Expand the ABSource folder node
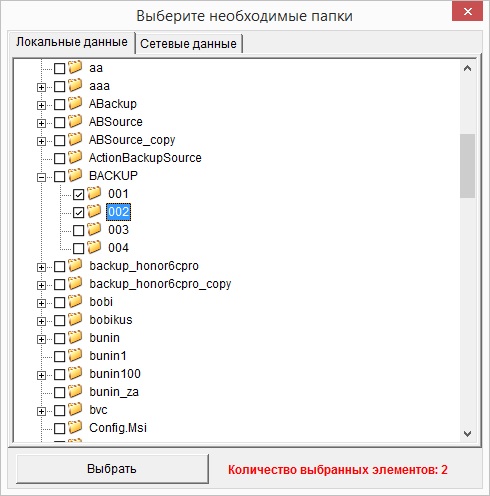 [41, 123]
